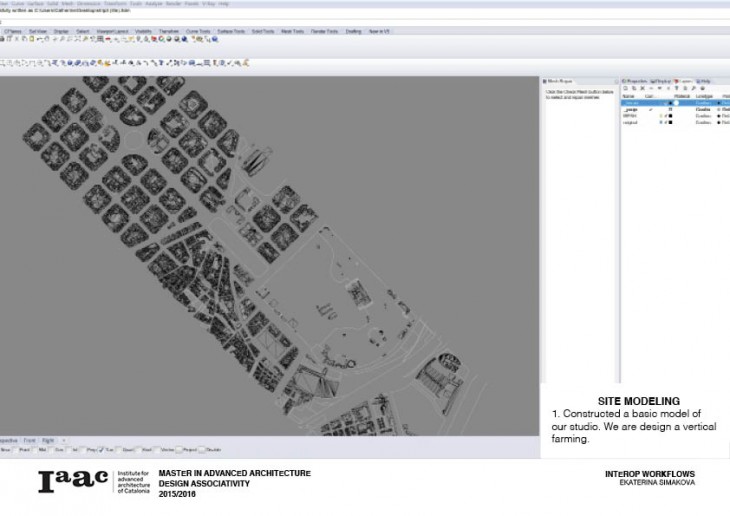The width and height of the screenshot is (730, 516).
Task: Click the Delete layer X icon
Action: point(644,88)
